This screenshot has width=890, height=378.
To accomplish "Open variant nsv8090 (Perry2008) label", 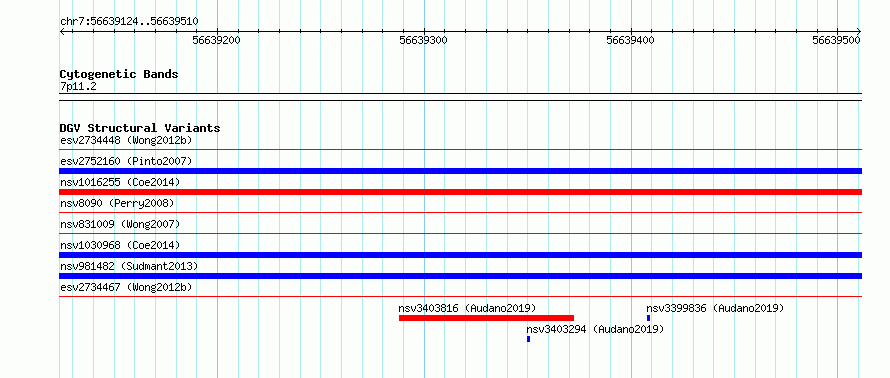I will click(117, 203).
